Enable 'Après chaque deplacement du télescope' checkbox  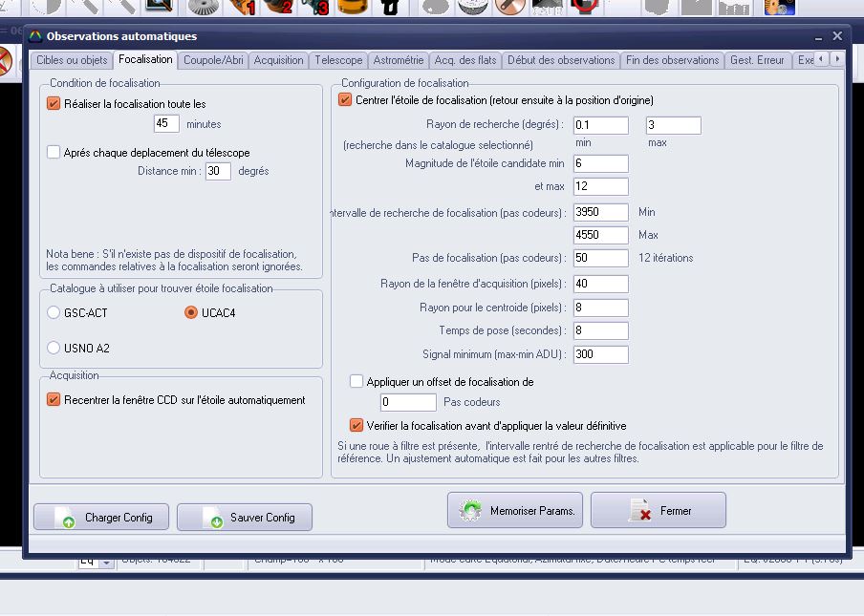click(x=54, y=152)
